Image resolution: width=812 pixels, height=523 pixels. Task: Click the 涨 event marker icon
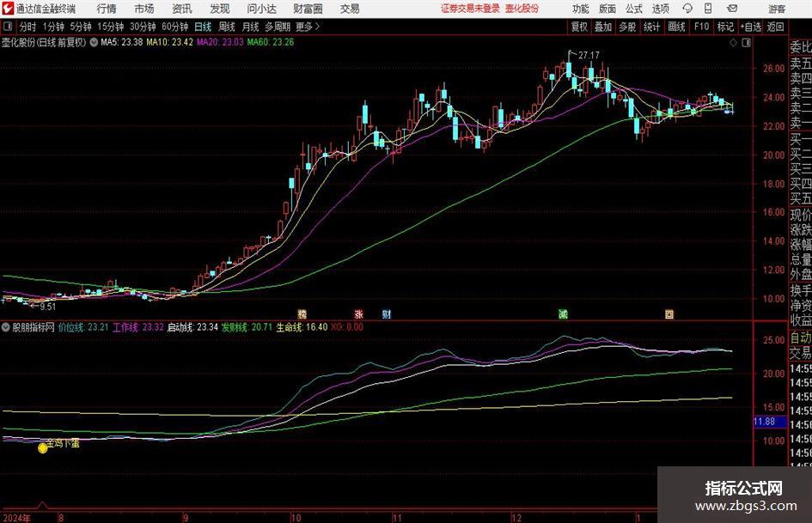pyautogui.click(x=359, y=313)
